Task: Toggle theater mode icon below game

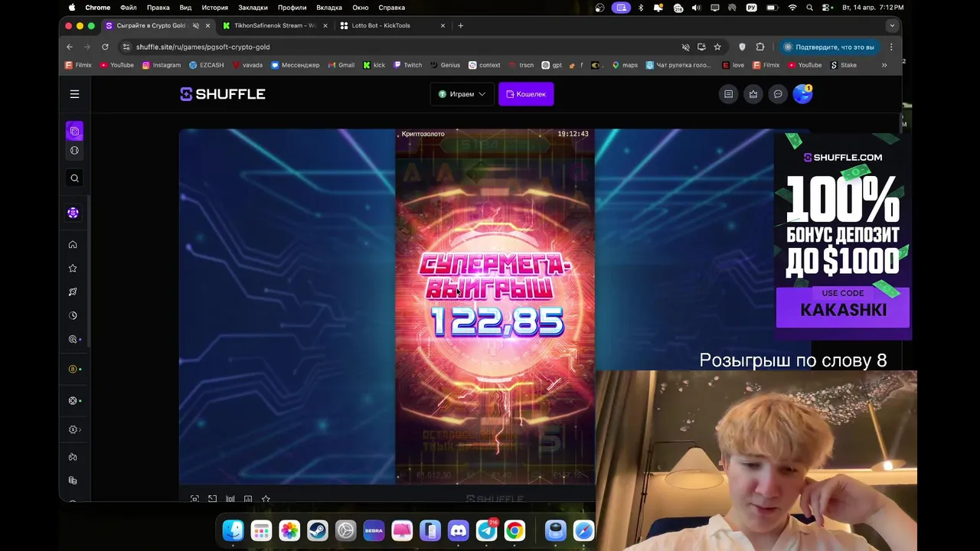Action: [194, 499]
